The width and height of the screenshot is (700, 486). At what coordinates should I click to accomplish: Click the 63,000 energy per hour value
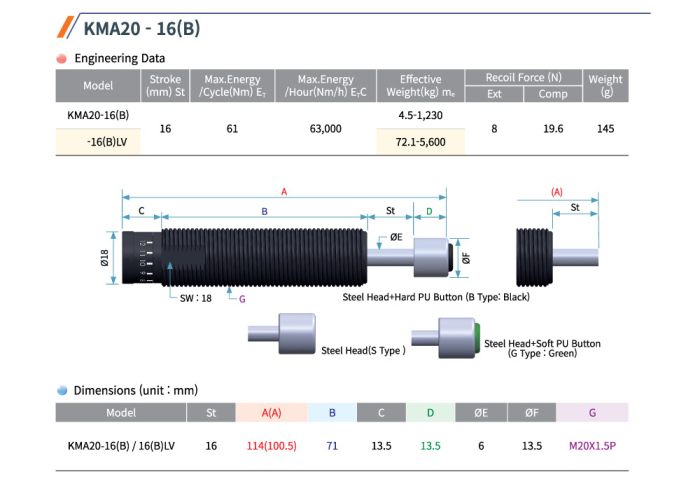(x=325, y=129)
